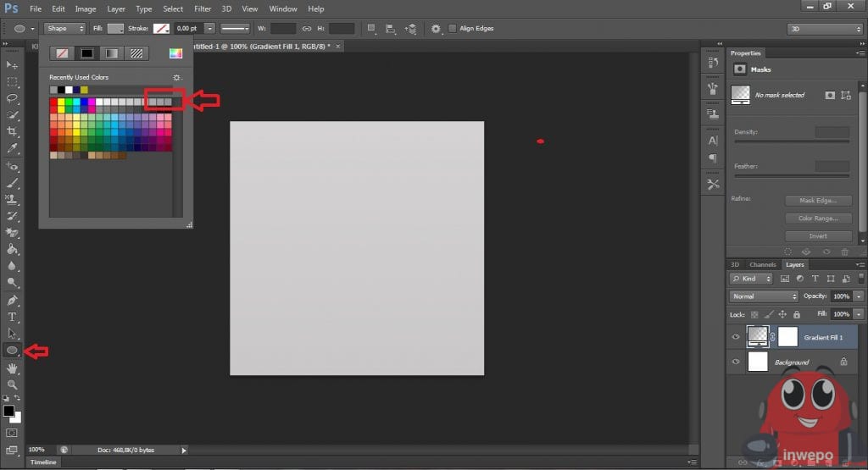
Task: Click the Timeline panel tab
Action: click(x=43, y=462)
